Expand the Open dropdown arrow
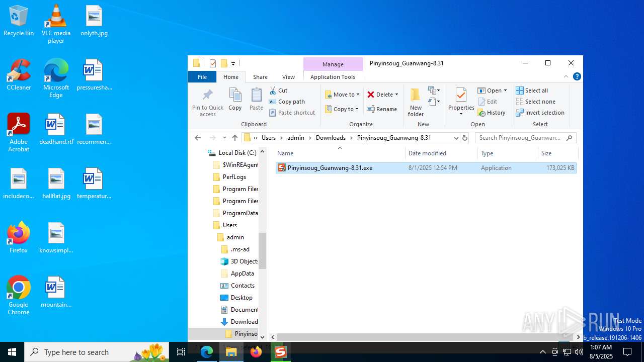Image resolution: width=644 pixels, height=362 pixels. coord(505,90)
